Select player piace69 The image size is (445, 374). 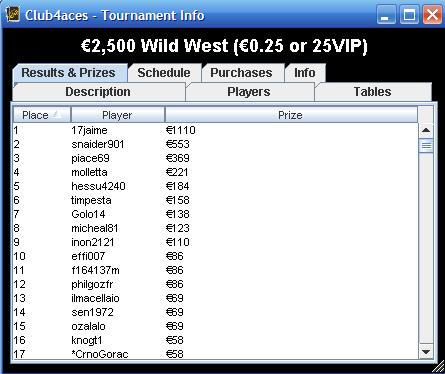tap(90, 158)
